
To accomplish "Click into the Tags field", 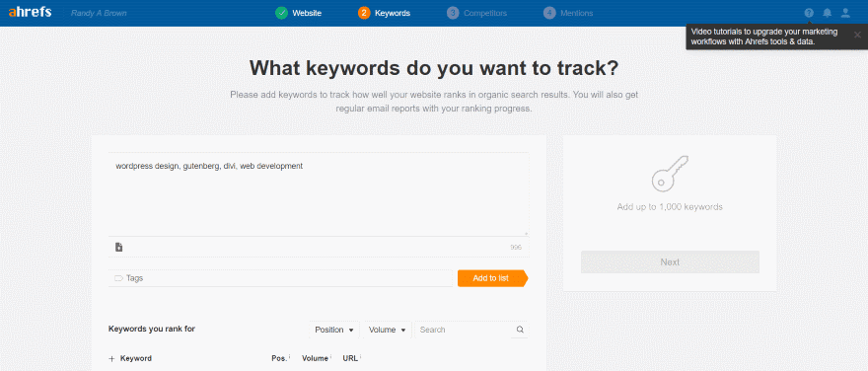I will coord(281,278).
